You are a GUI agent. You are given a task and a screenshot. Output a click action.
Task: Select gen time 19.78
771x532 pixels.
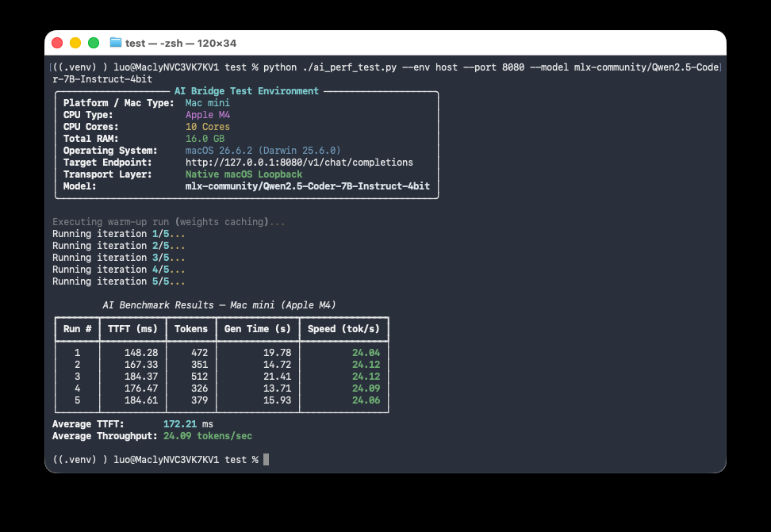pos(278,353)
